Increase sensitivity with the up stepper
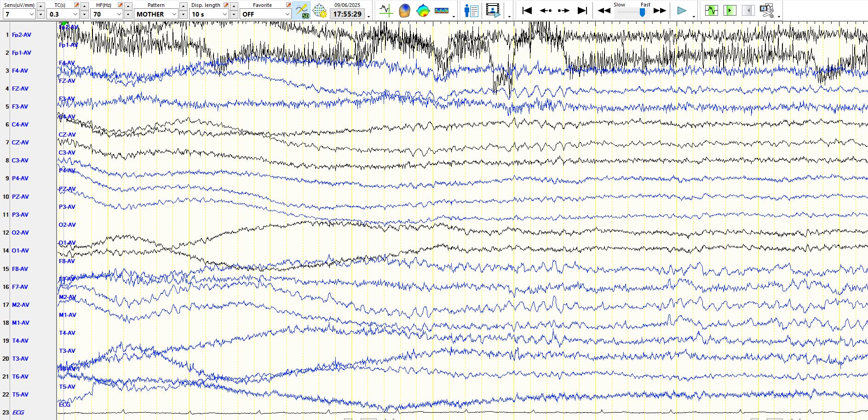This screenshot has height=420, width=868. click(40, 6)
